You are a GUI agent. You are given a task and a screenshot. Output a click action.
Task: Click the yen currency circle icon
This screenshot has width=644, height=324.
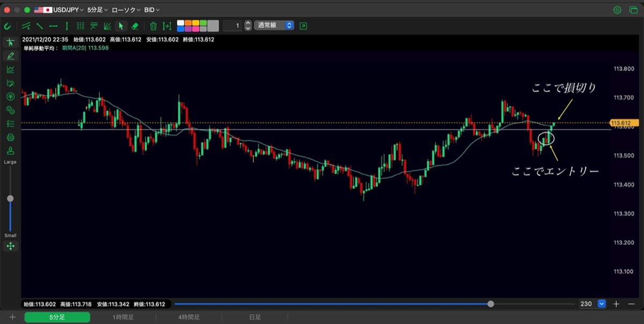tap(10, 97)
